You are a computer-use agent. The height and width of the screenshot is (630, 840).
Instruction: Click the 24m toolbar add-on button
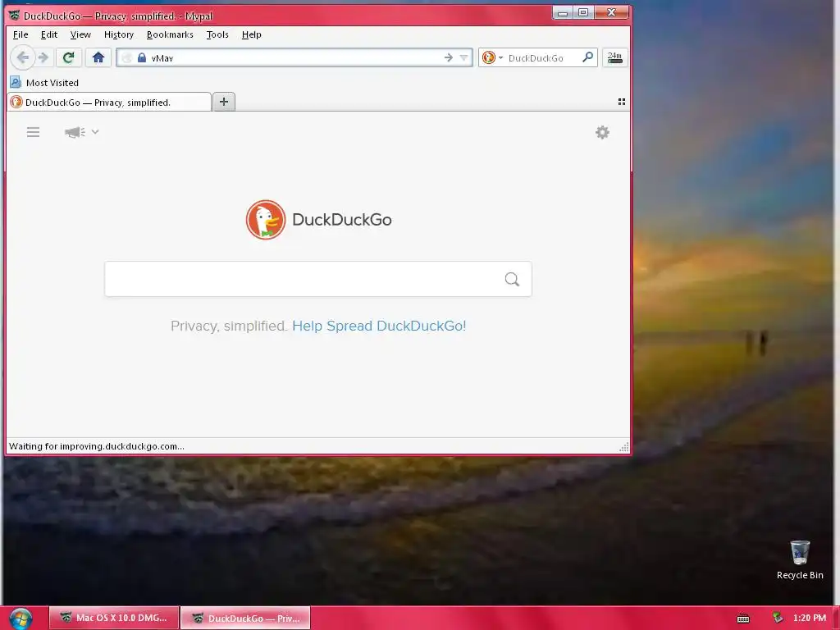click(x=614, y=57)
